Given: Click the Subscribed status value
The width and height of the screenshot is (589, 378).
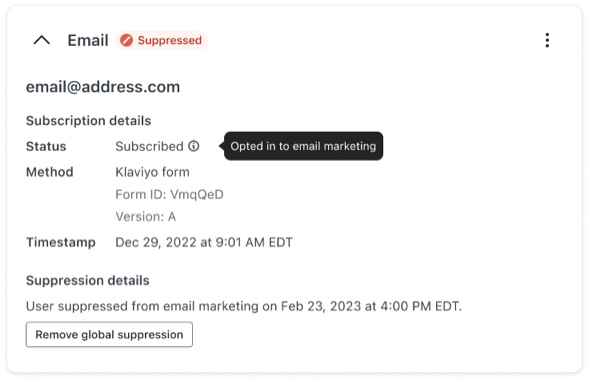Looking at the screenshot, I should pyautogui.click(x=150, y=146).
